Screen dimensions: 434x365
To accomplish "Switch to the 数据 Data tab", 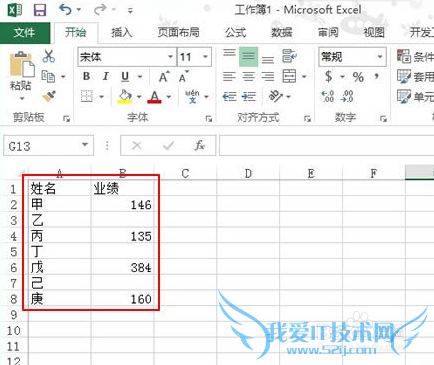I will coord(282,33).
